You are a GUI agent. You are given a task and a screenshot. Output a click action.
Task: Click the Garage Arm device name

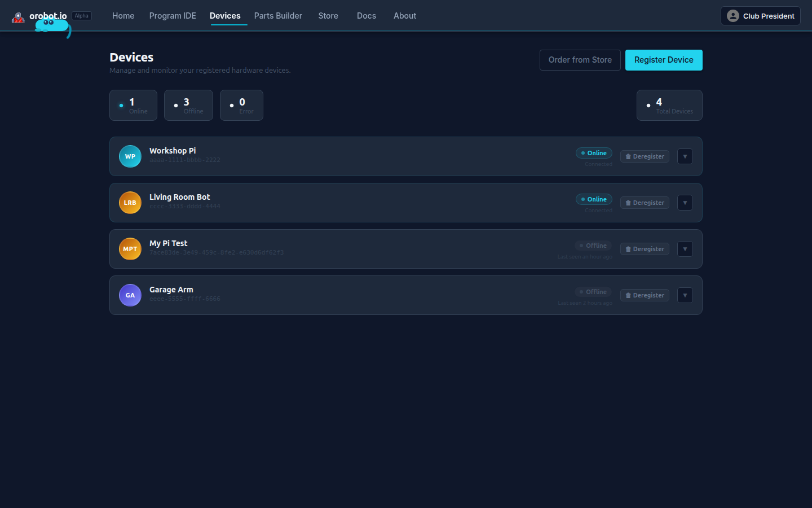(171, 290)
